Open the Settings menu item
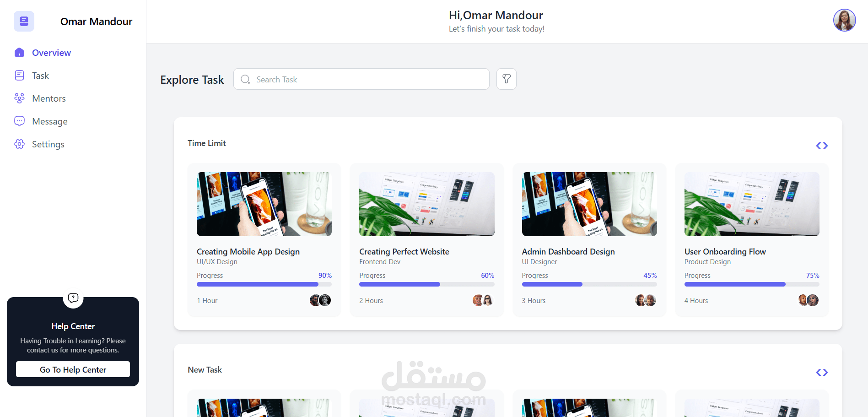The image size is (868, 417). [48, 144]
